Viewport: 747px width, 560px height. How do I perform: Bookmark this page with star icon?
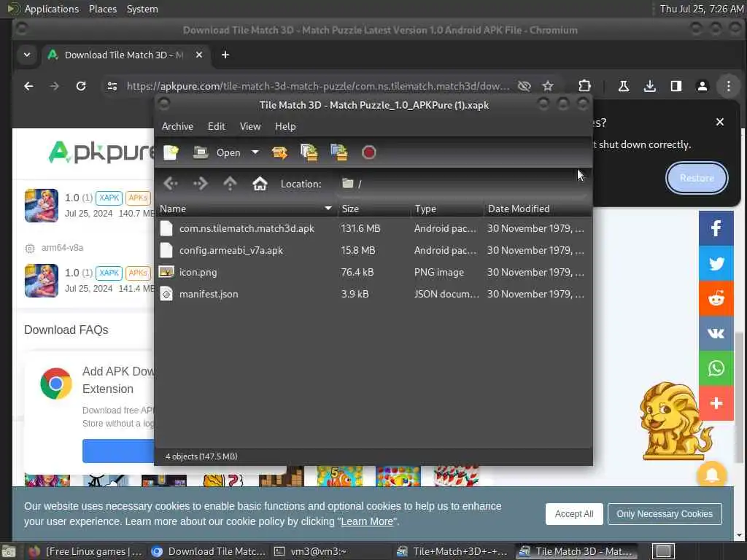(548, 86)
